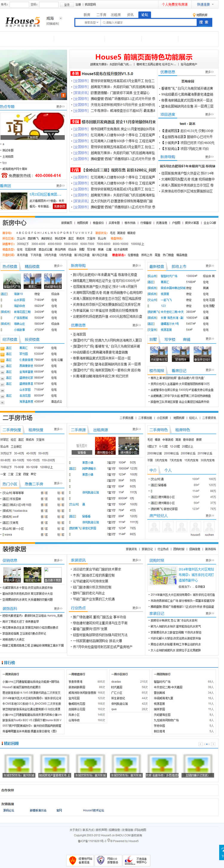Click the blue 搜索 button
This screenshot has width=224, height=868.
point(203,22)
